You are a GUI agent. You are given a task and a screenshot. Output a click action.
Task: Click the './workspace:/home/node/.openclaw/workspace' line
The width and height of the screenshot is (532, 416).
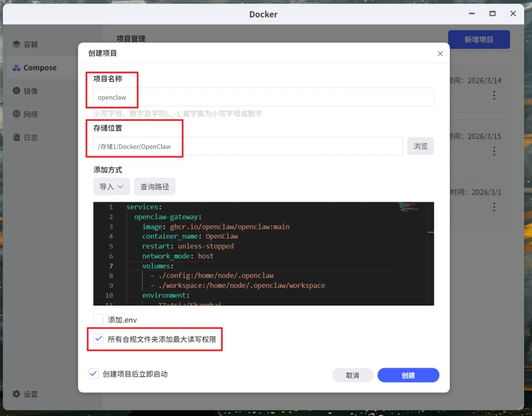[x=237, y=285]
